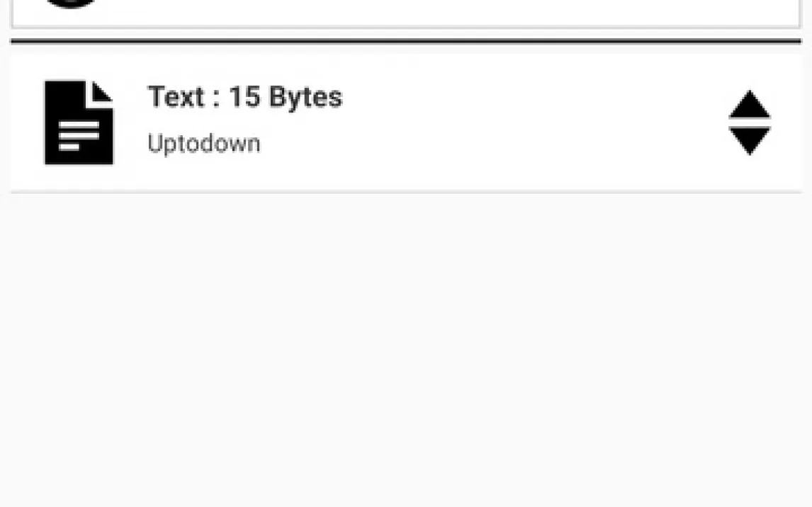
Task: Tap the partially visible card above the divider
Action: (x=425, y=13)
